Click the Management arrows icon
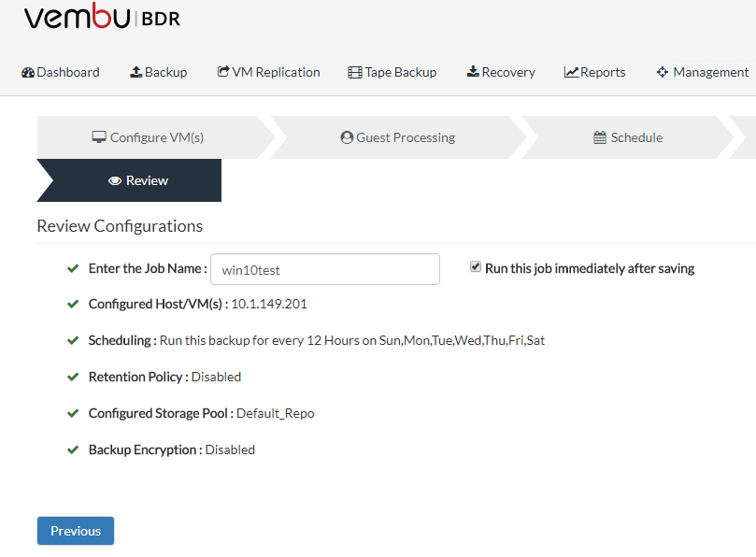The height and width of the screenshot is (557, 756). tap(663, 72)
